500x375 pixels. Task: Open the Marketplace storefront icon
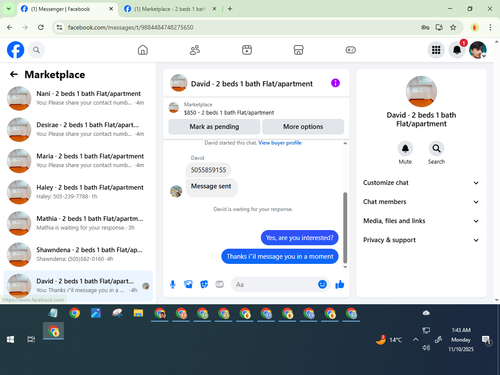point(299,50)
